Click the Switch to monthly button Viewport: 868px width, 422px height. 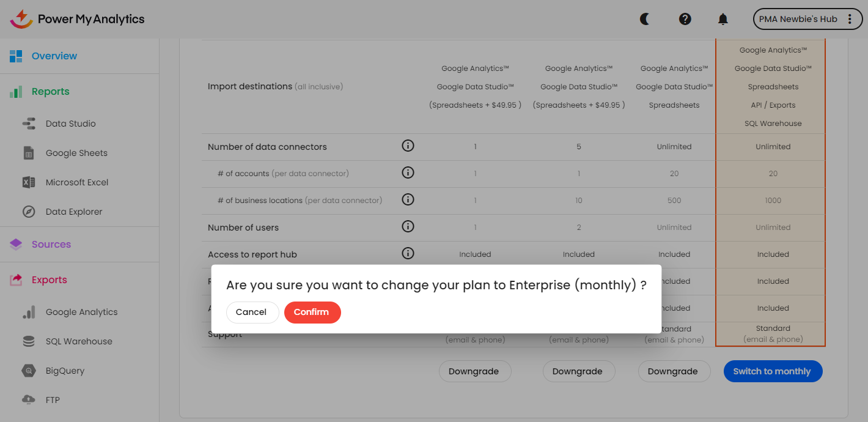(x=773, y=371)
